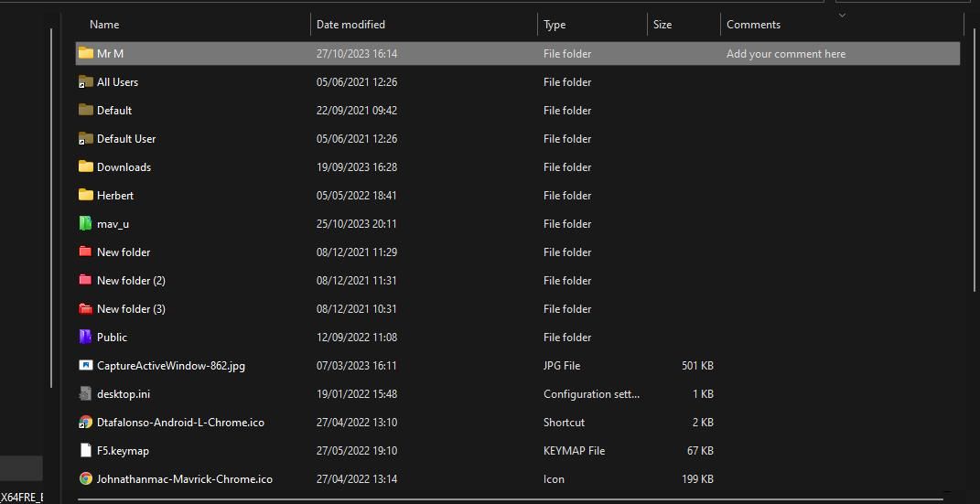This screenshot has width=980, height=504.
Task: Select the Downloads folder
Action: [124, 166]
